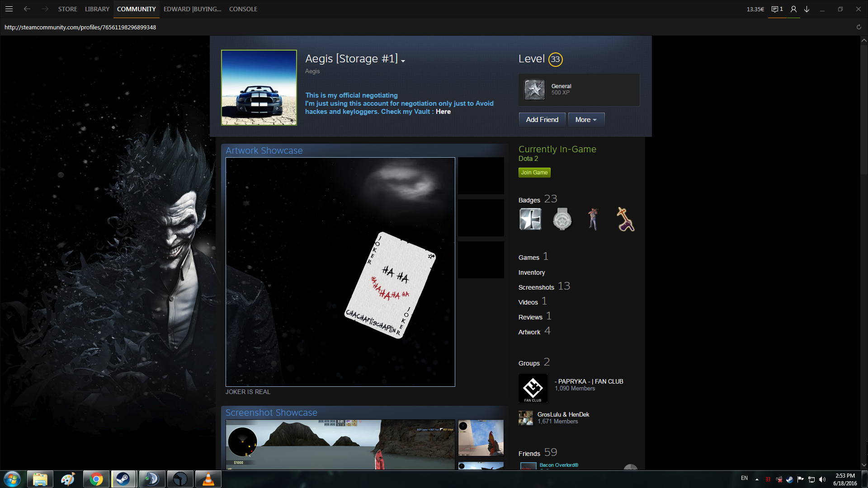Image resolution: width=868 pixels, height=488 pixels.
Task: Open the Joker card artwork thumbnail
Action: point(340,272)
